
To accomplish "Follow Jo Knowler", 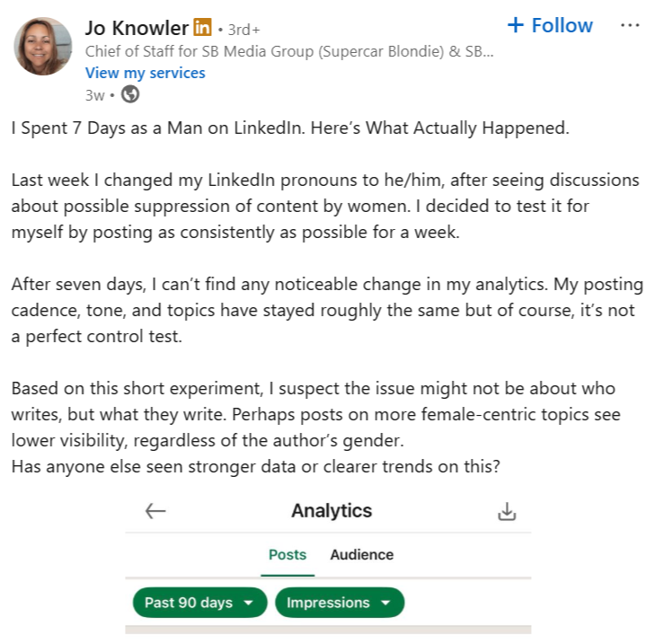I will click(x=550, y=25).
